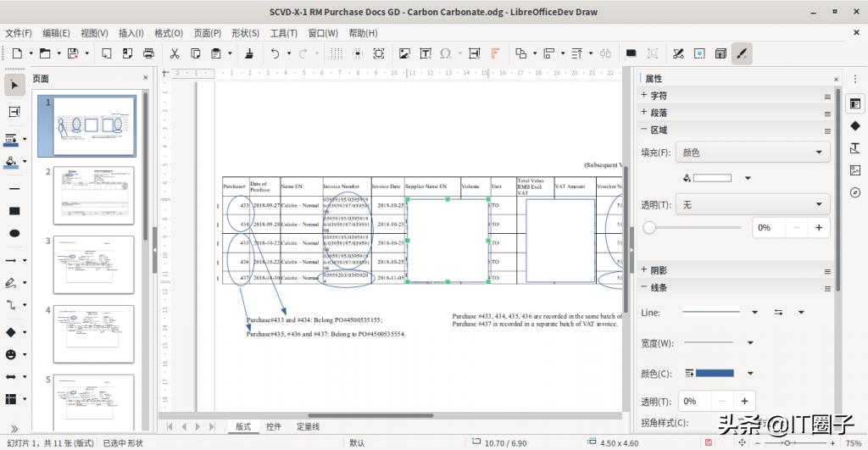The width and height of the screenshot is (868, 450).
Task: Click the white fill color swatch
Action: [712, 178]
